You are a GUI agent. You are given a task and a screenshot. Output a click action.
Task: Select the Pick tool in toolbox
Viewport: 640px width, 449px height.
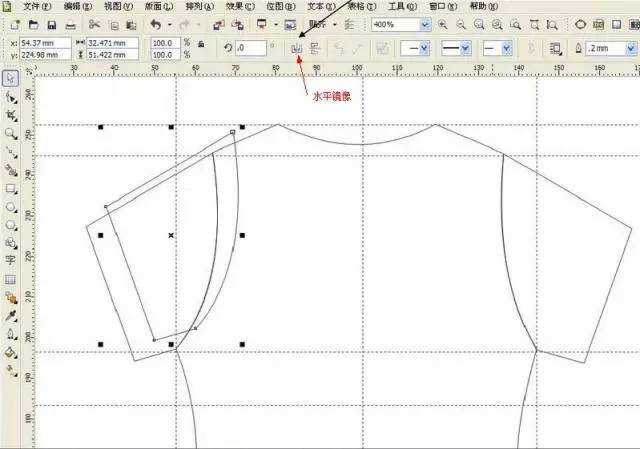[x=11, y=78]
